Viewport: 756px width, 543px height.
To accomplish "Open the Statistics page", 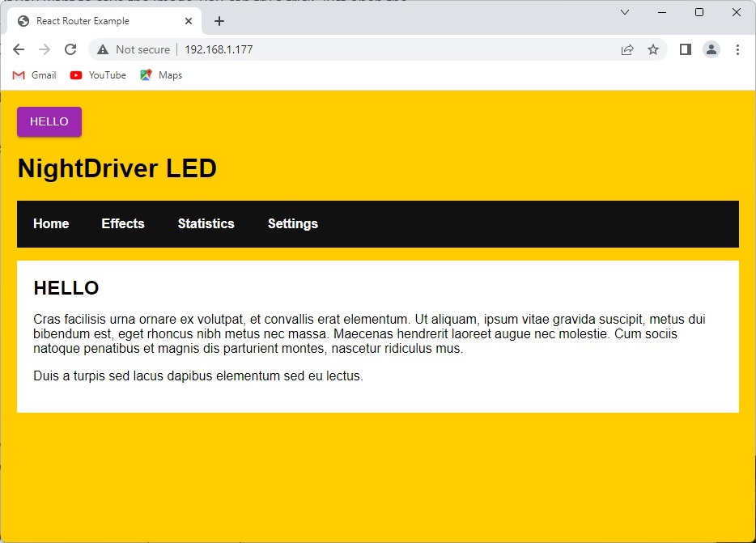I will pyautogui.click(x=206, y=224).
